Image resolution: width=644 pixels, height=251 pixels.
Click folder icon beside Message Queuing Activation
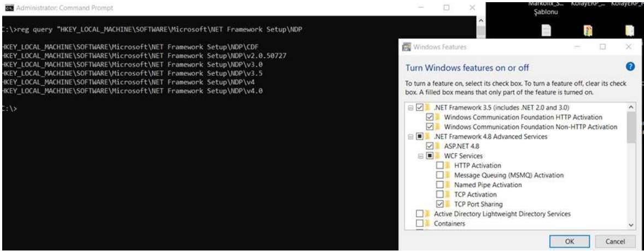pyautogui.click(x=448, y=175)
